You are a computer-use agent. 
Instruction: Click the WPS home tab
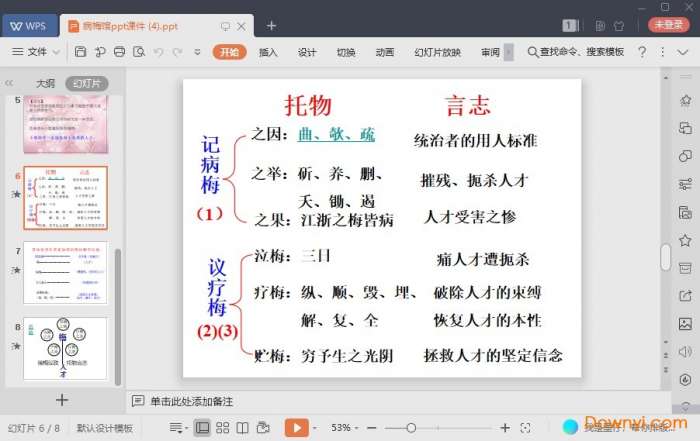(x=29, y=26)
